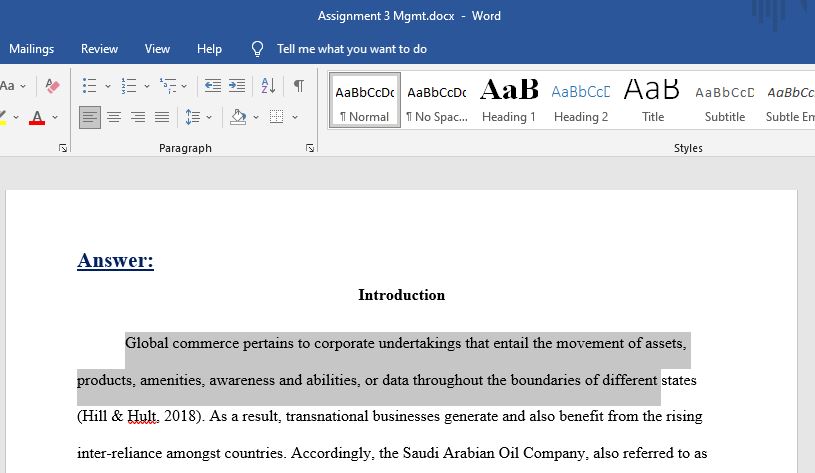Justify the selected paragraph
Image resolution: width=815 pixels, height=473 pixels.
[162, 117]
